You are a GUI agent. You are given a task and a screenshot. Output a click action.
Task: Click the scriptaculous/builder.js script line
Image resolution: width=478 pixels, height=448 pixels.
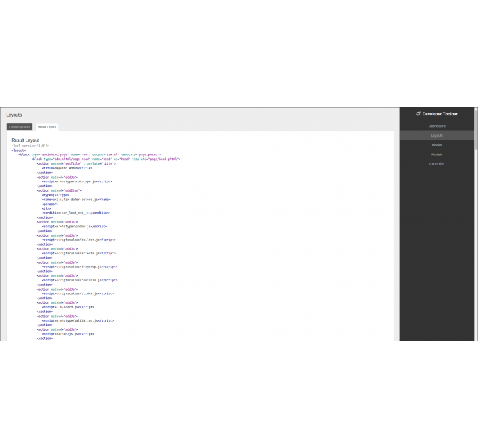[79, 240]
